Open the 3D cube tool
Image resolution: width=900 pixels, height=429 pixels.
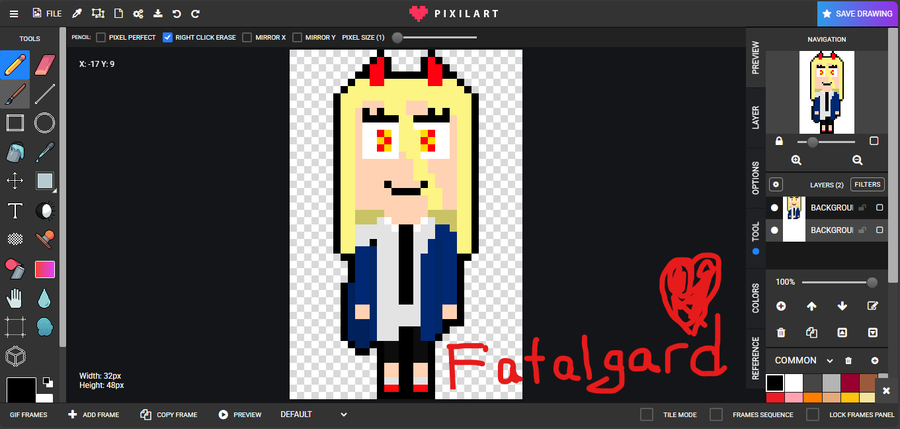pos(15,356)
